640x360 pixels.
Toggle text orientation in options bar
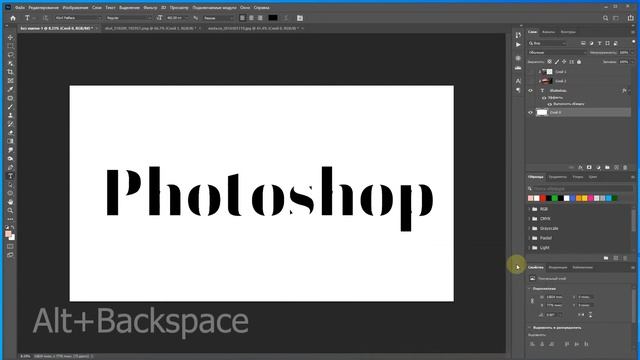(45, 18)
